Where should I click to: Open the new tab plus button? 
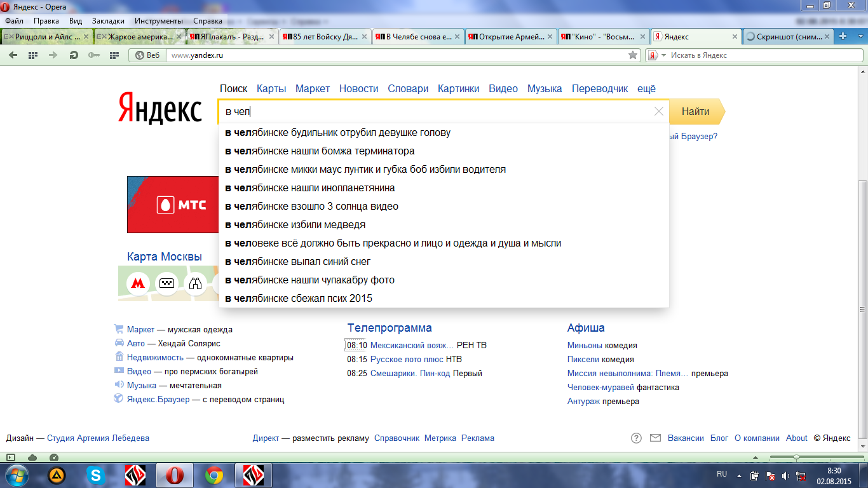coord(843,36)
